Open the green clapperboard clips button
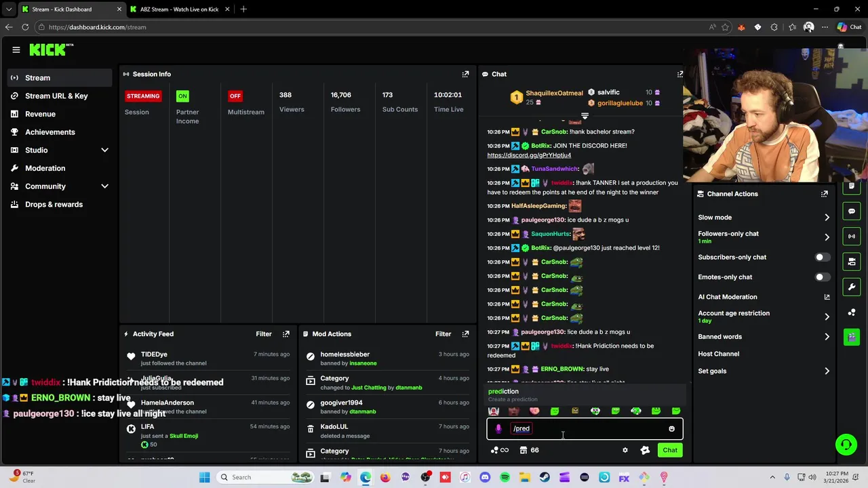The image size is (868, 488). [852, 337]
